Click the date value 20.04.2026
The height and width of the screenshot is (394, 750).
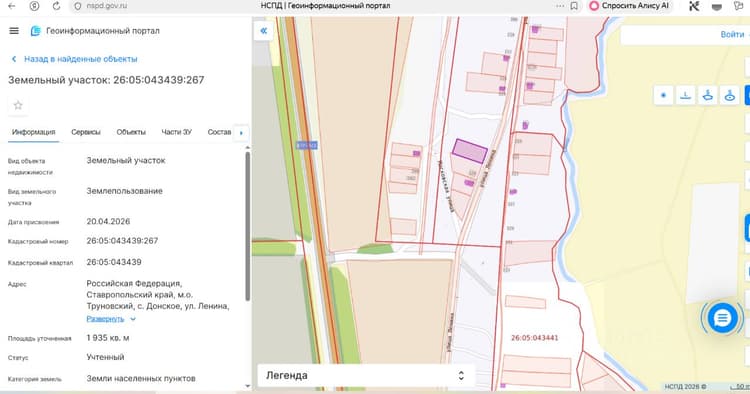[108, 222]
